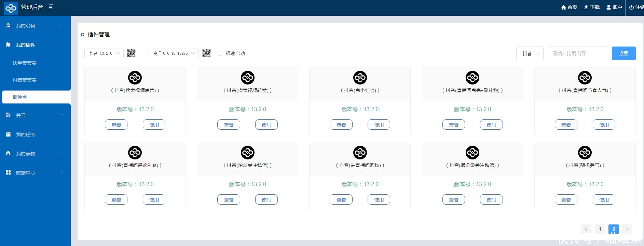Open the 抖音 search category dropdown
Viewport: 644px width, 246px height.
[530, 53]
